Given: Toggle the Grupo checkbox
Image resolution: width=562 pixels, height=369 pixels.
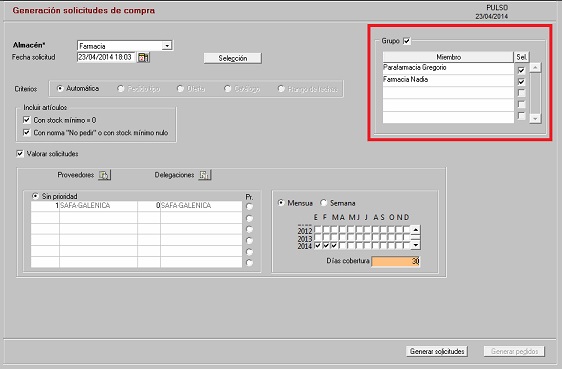Looking at the screenshot, I should (407, 41).
